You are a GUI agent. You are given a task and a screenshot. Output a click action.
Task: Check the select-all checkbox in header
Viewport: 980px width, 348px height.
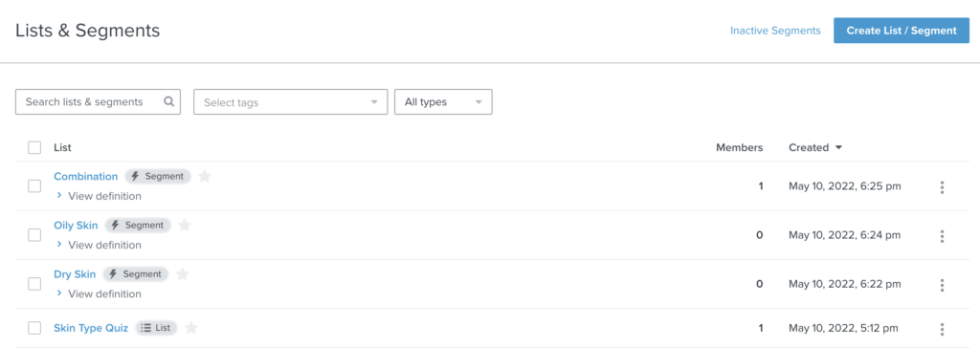pyautogui.click(x=34, y=147)
